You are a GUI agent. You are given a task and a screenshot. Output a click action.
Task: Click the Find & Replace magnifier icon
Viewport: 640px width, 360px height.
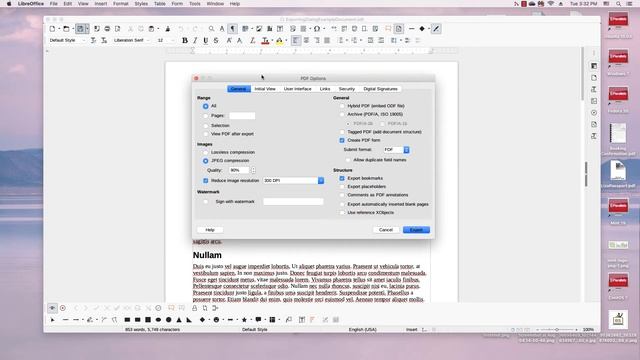(211, 29)
